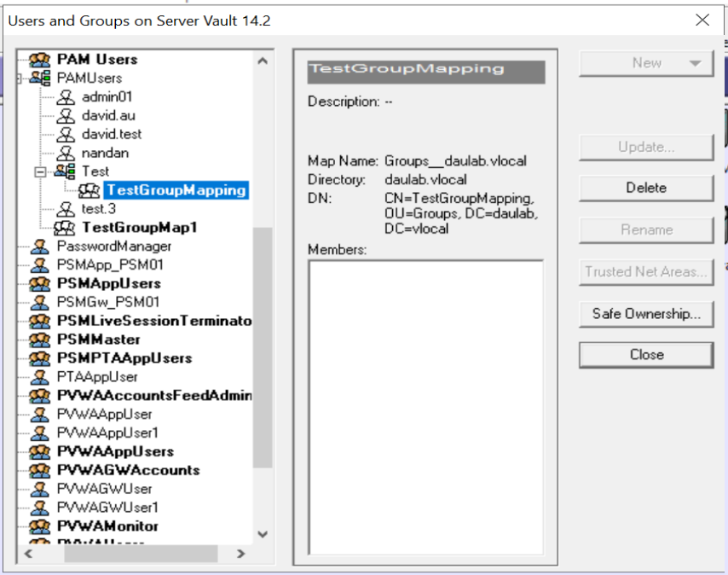This screenshot has height=575, width=728.
Task: Click the TestGroupMap1 group icon
Action: 64,228
